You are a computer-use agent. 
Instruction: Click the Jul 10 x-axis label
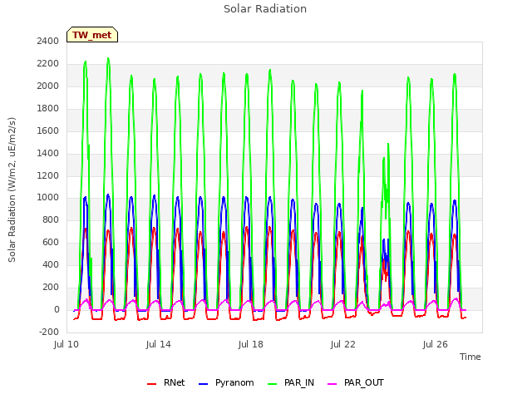66,344
